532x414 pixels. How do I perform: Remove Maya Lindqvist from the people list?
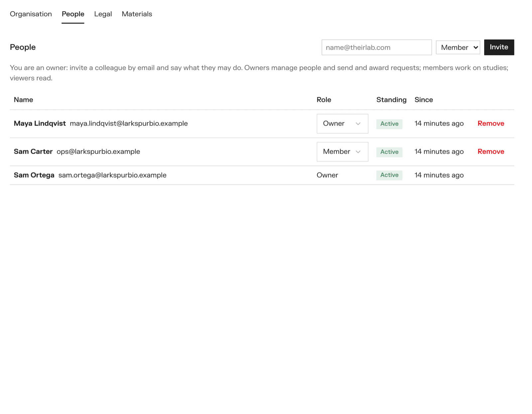coord(491,123)
